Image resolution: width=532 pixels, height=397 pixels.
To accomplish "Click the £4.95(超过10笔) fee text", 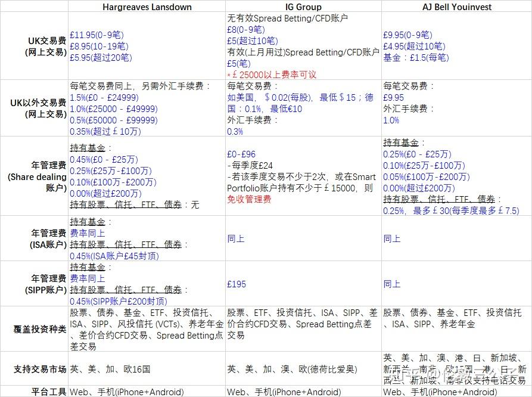I will click(x=414, y=46).
